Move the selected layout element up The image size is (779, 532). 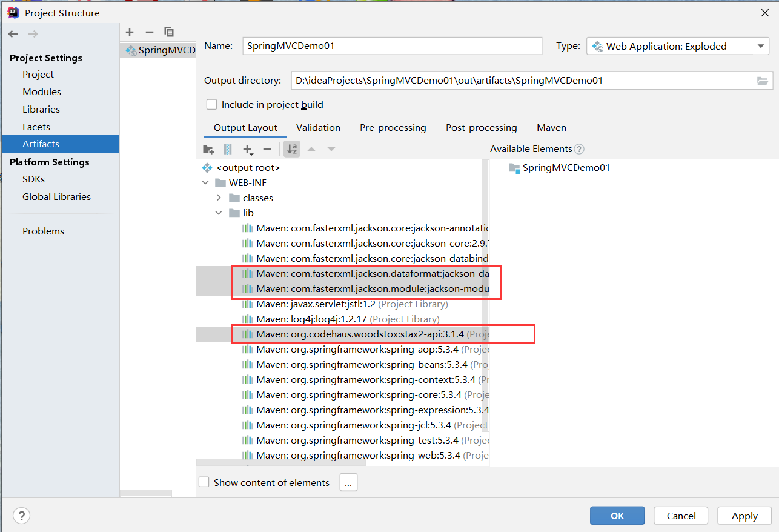point(311,149)
